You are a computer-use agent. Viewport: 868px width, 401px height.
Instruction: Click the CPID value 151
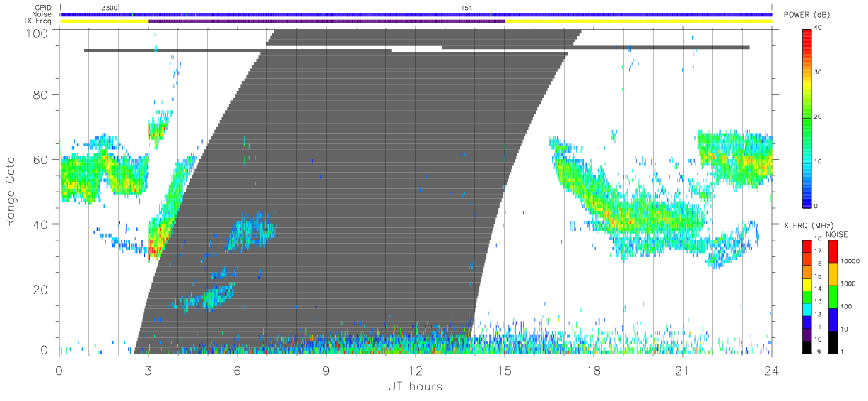pyautogui.click(x=467, y=8)
